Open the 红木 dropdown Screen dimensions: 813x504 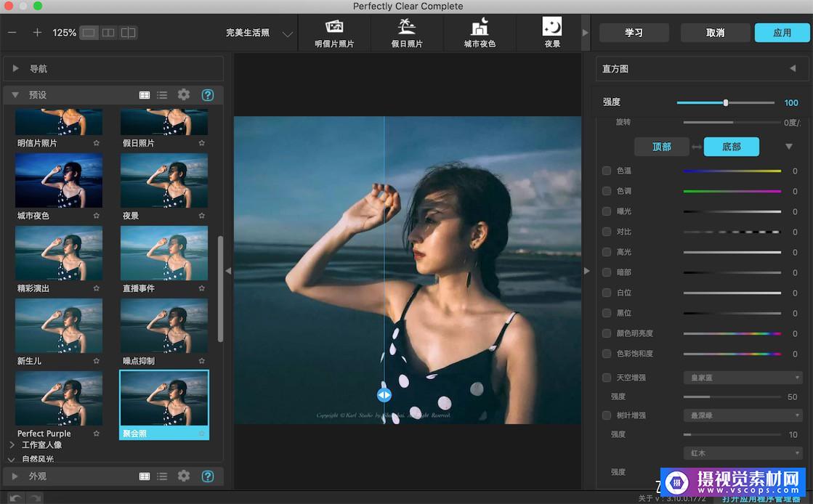pyautogui.click(x=743, y=453)
